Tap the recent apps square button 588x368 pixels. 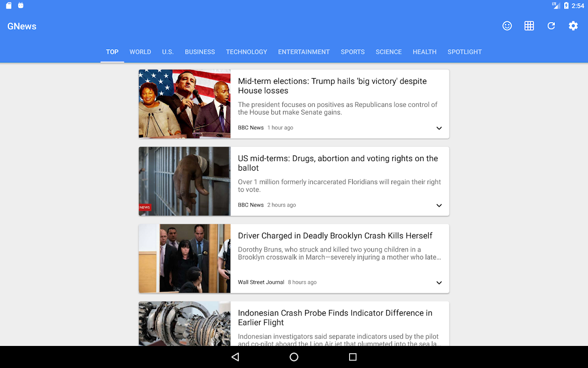click(353, 357)
